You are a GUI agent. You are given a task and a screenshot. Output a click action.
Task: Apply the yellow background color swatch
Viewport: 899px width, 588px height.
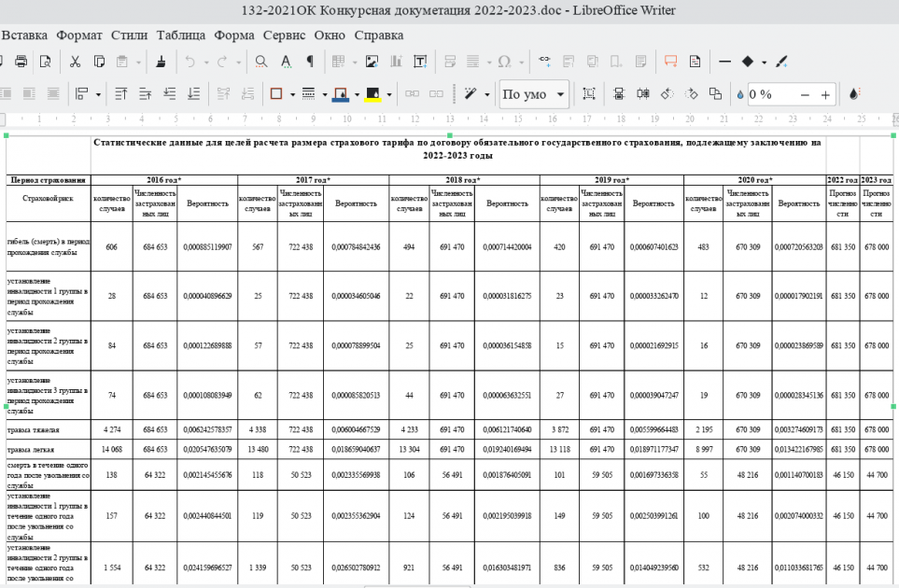click(373, 94)
